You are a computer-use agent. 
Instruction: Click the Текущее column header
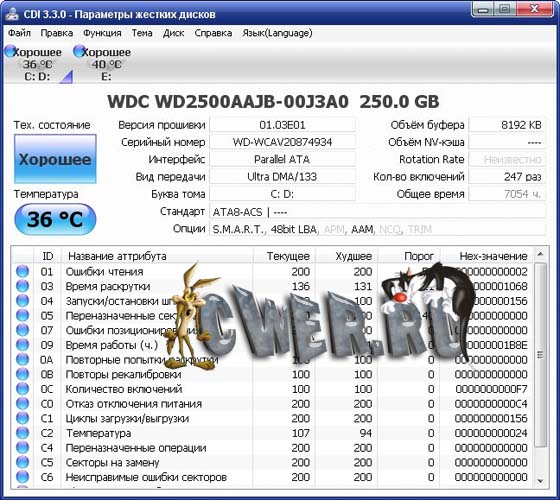click(x=284, y=256)
